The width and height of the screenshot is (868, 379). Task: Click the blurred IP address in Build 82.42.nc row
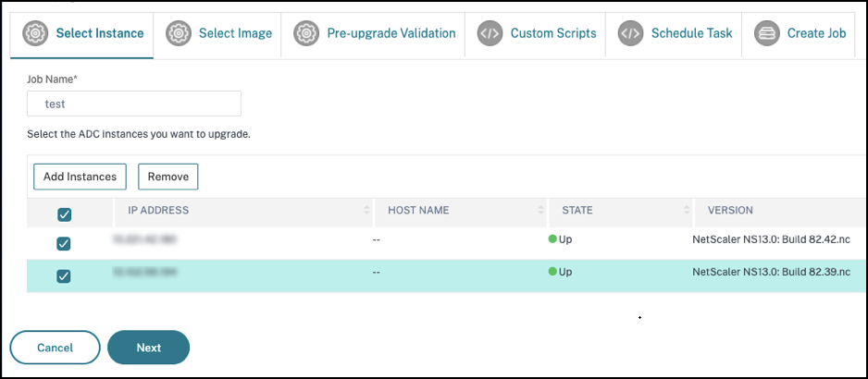(x=144, y=239)
